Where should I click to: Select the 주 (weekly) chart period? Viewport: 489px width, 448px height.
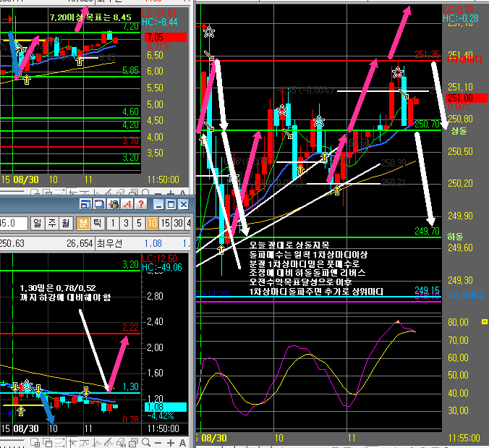tap(49, 224)
